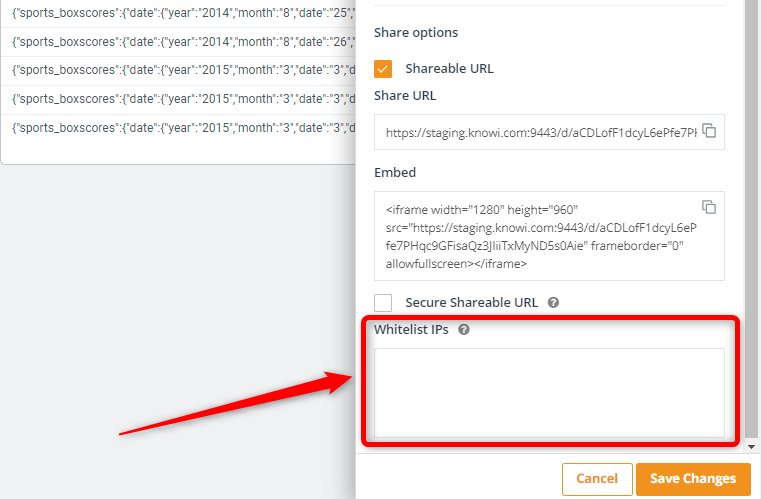The image size is (761, 499).
Task: Copy the Embed iframe code
Action: point(709,207)
